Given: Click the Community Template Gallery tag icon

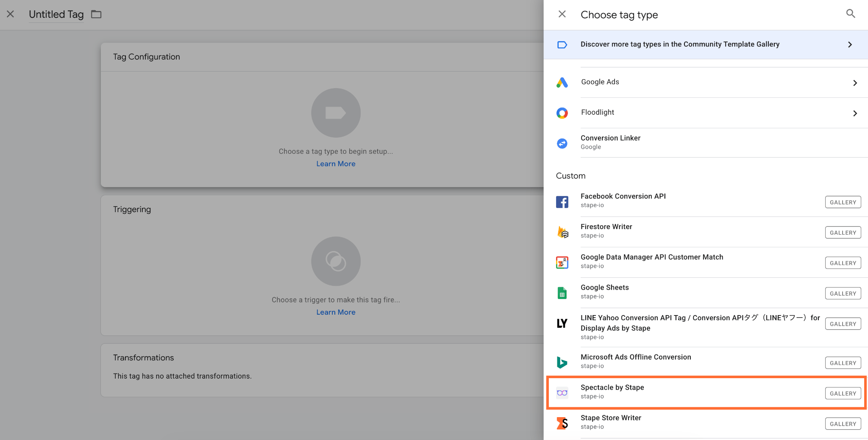Looking at the screenshot, I should [562, 44].
